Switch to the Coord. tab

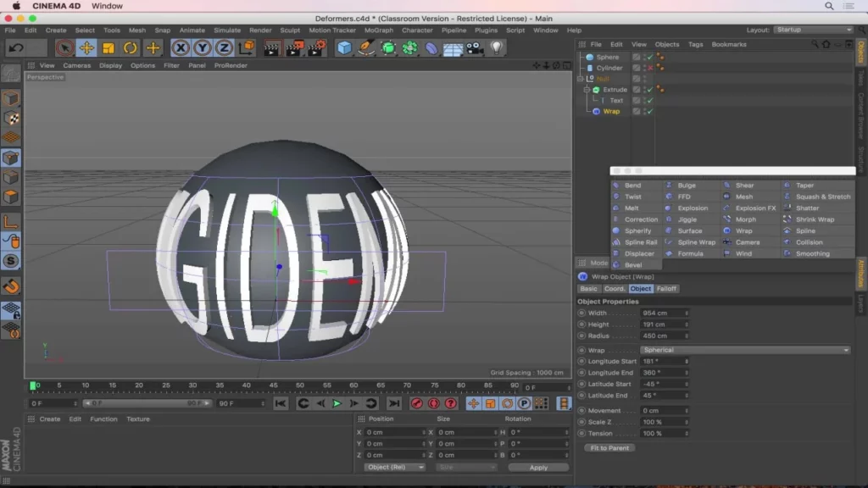614,289
